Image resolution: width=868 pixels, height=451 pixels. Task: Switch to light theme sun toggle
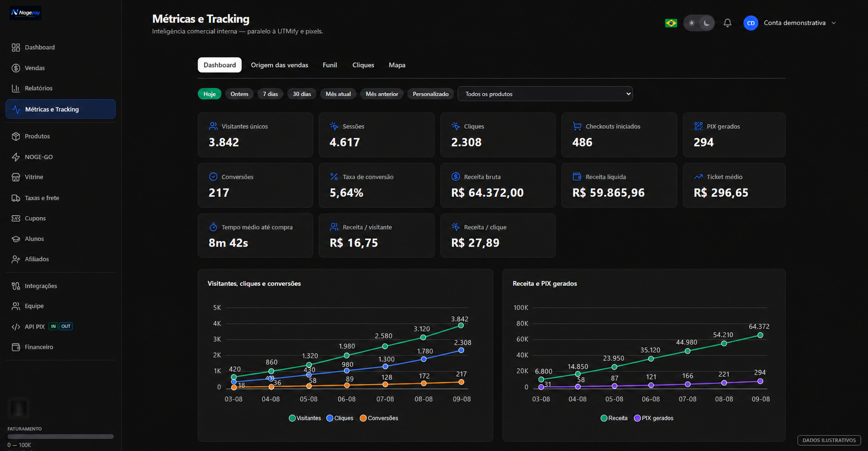[691, 23]
